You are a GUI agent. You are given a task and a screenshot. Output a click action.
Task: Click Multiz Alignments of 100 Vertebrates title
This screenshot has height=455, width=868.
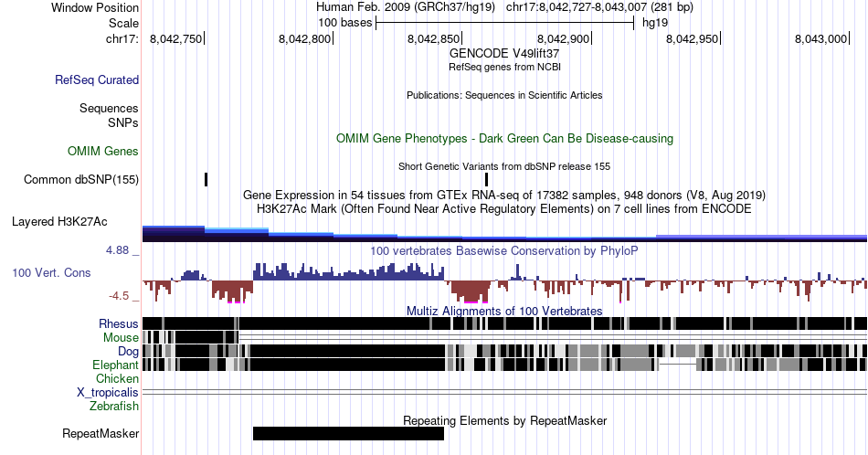pos(504,311)
